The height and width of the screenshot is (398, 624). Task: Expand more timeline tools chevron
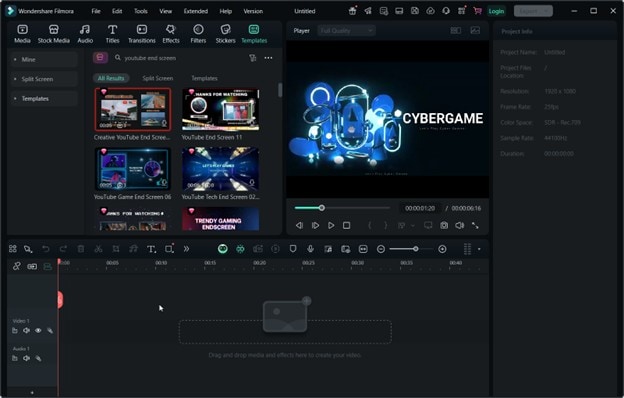pyautogui.click(x=186, y=249)
